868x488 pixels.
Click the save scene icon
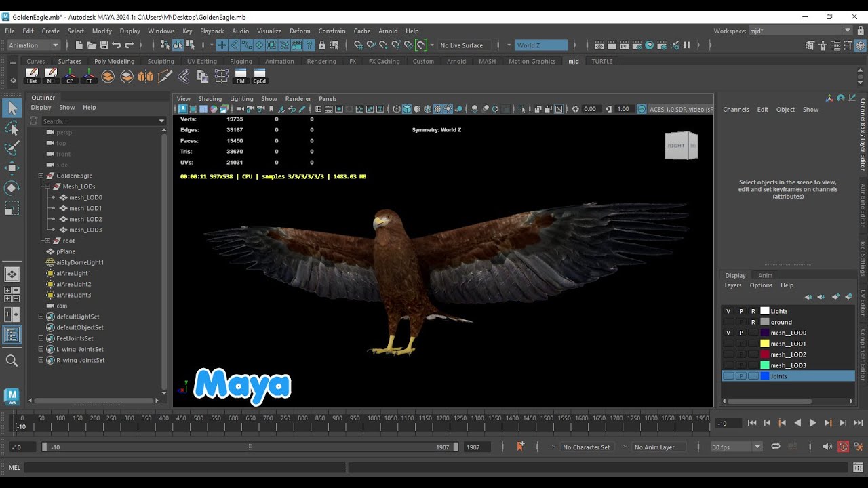(x=104, y=45)
